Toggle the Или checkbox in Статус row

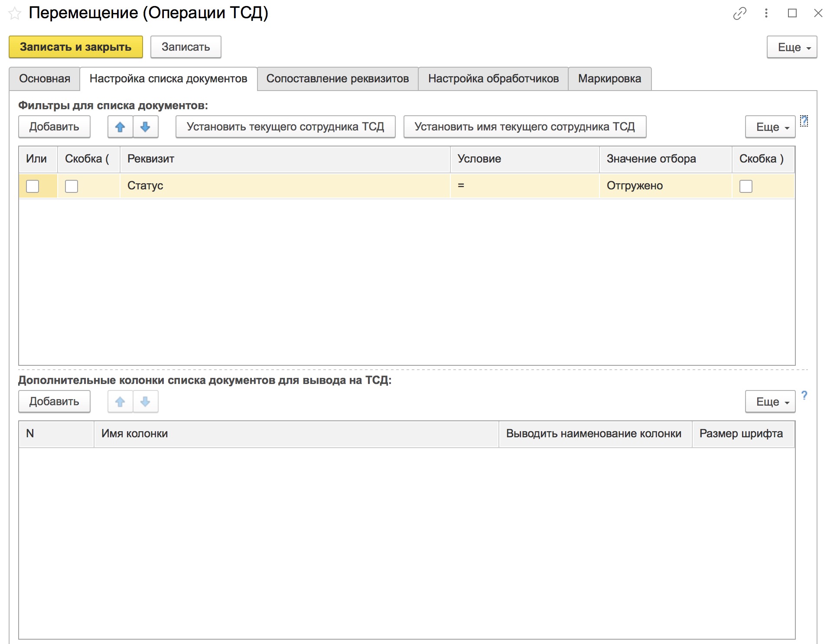pos(33,186)
